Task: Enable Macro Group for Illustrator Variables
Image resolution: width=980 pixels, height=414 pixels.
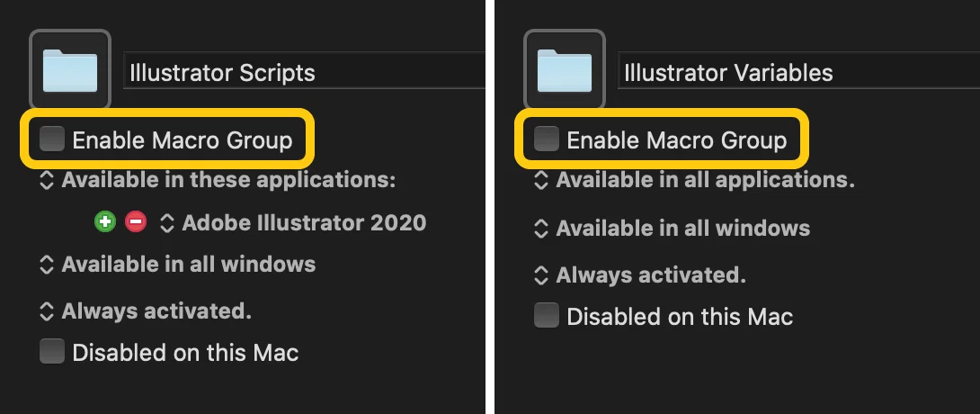Action: pos(547,139)
